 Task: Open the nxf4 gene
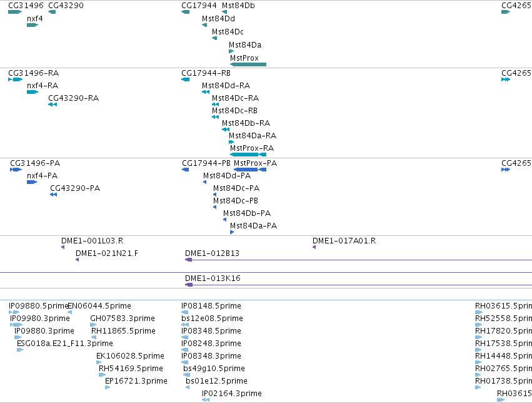coord(33,25)
